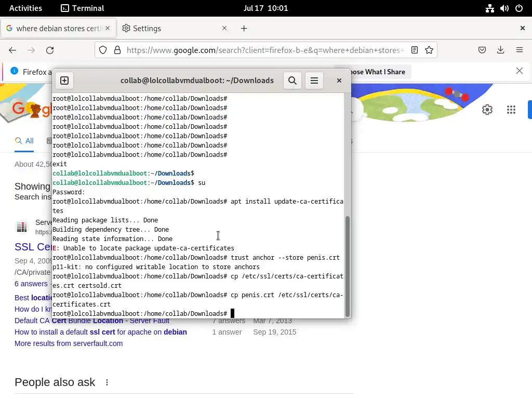Go back in Firefox
The width and height of the screenshot is (532, 399).
coord(12,50)
